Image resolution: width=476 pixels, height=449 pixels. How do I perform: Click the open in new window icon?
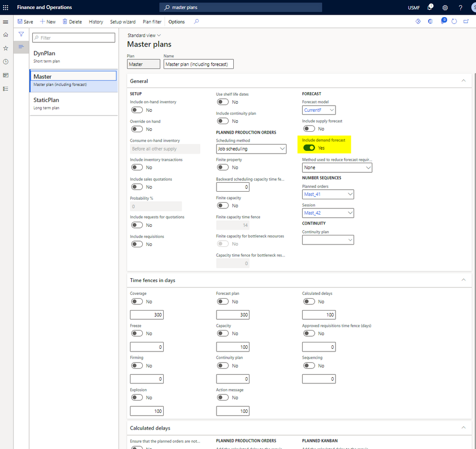(x=466, y=21)
